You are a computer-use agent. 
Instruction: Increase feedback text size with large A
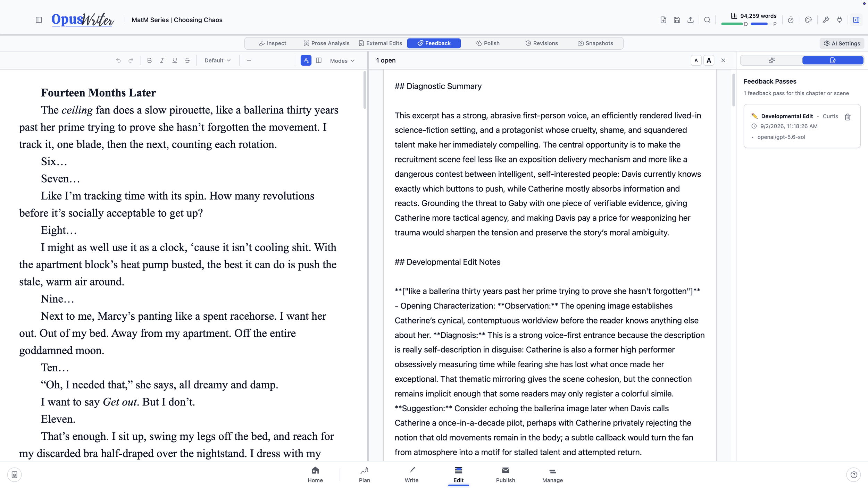(709, 60)
